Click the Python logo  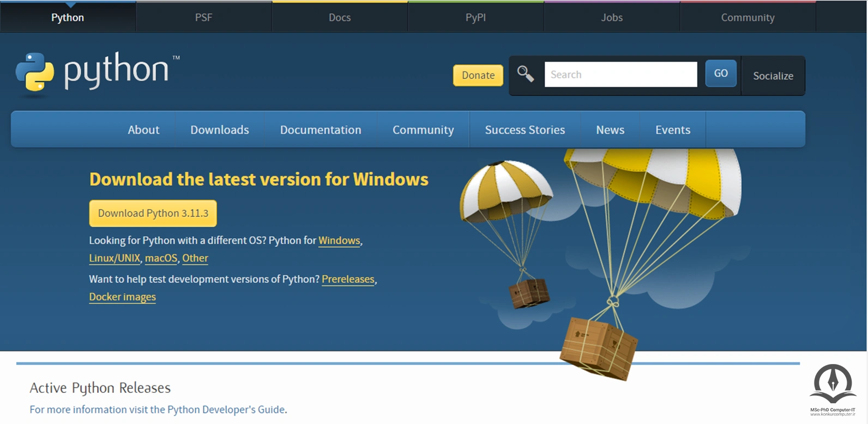point(97,74)
